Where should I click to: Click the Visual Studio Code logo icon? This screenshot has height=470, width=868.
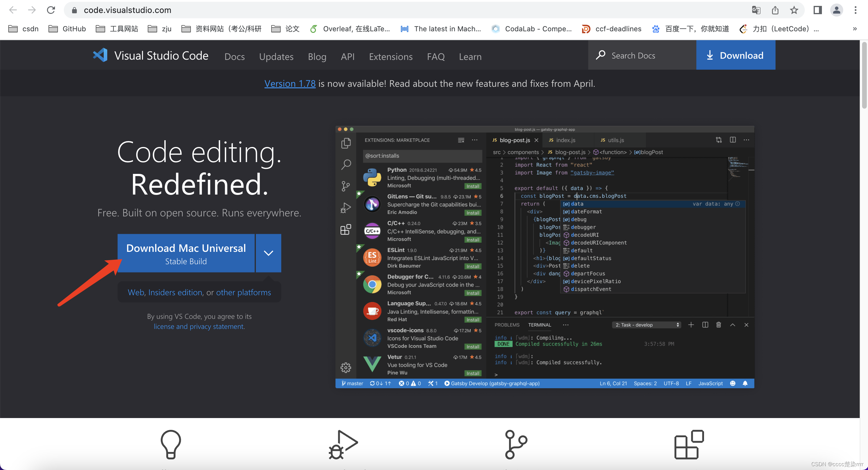coord(100,55)
